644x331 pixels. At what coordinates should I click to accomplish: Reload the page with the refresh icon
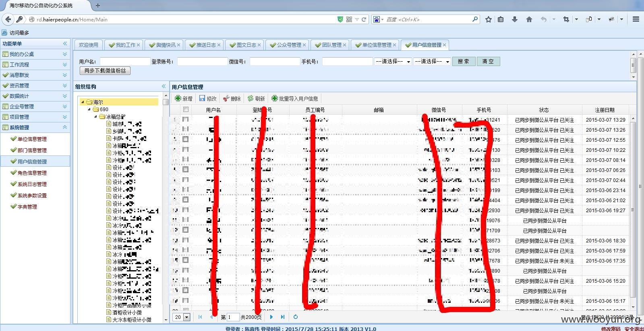[x=364, y=19]
